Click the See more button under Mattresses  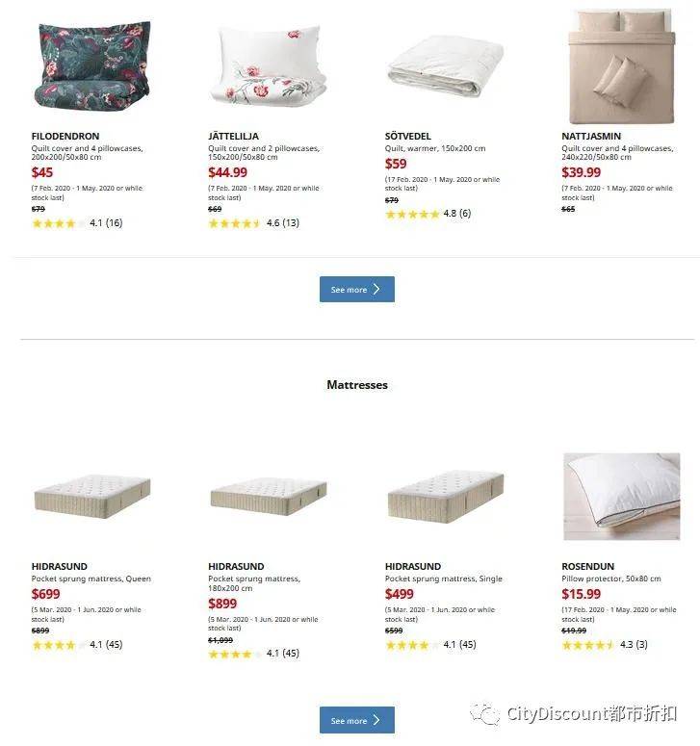click(357, 720)
